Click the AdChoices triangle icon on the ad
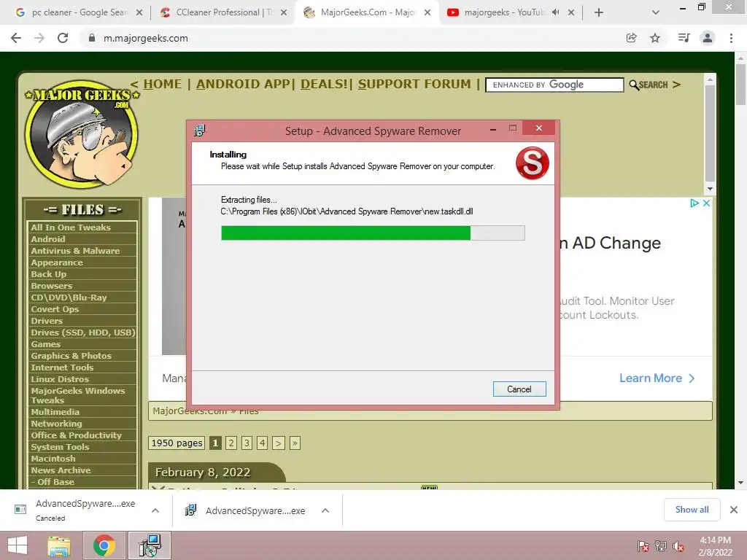This screenshot has width=747, height=560. (x=694, y=203)
